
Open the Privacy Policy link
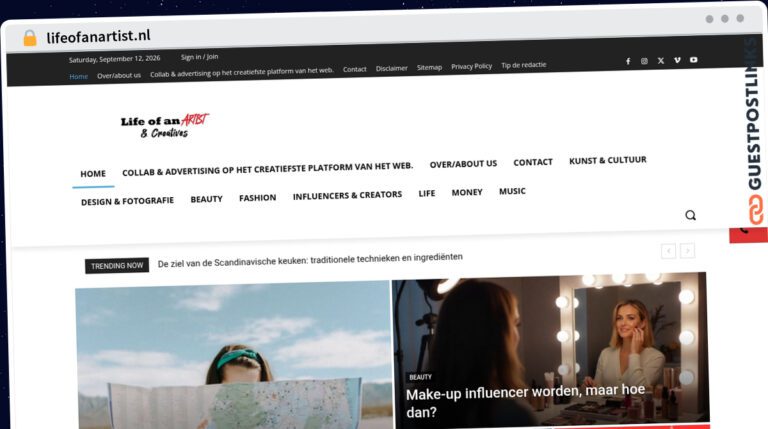471,66
